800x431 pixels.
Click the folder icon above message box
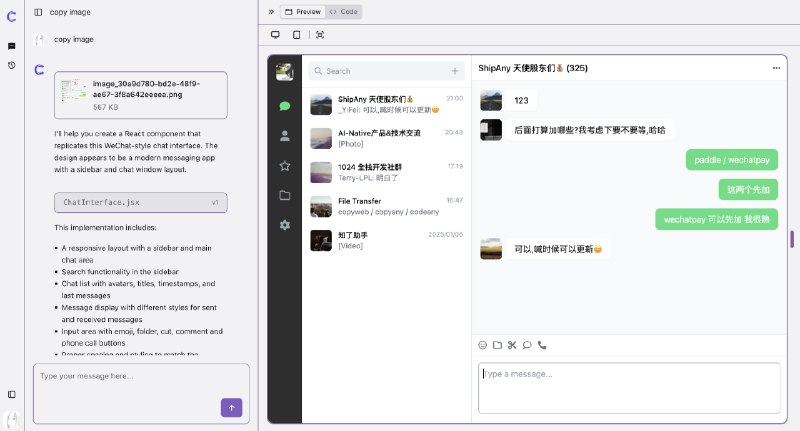497,345
